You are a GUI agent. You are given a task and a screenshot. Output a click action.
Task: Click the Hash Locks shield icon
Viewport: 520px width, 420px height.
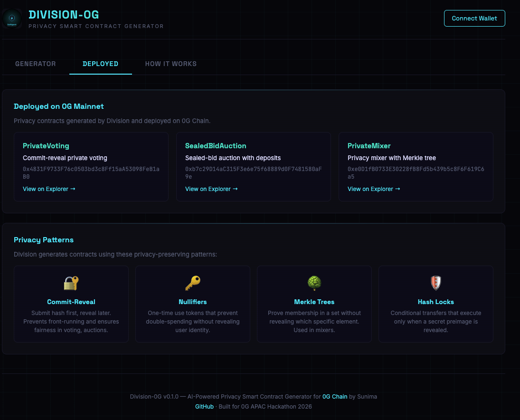pos(436,283)
